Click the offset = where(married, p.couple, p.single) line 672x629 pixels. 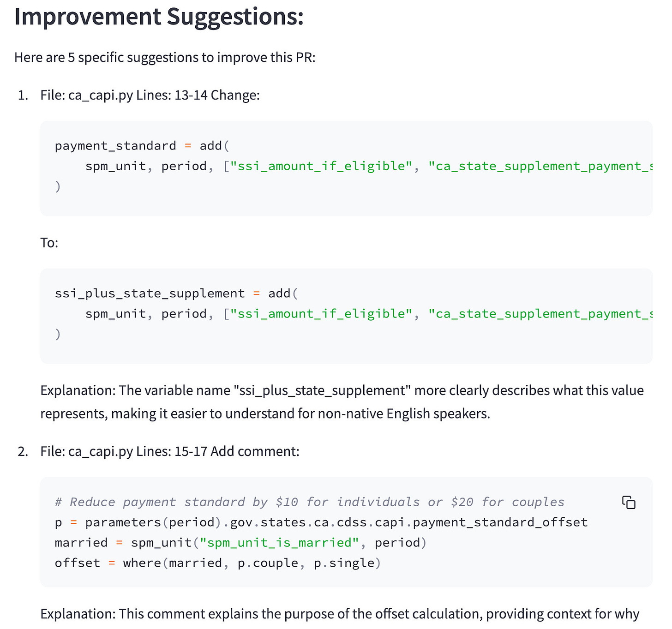(x=218, y=563)
